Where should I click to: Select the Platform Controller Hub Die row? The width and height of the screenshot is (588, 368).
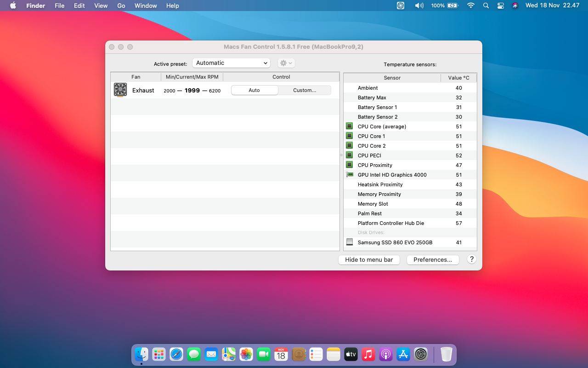[410, 223]
